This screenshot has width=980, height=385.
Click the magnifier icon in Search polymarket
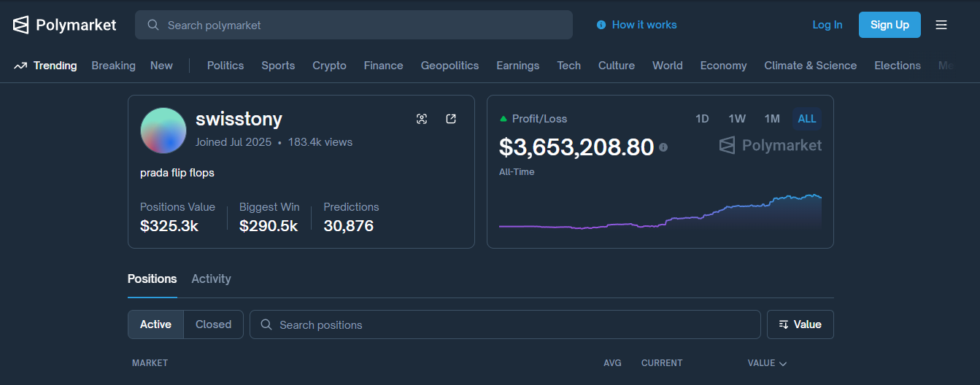click(x=153, y=25)
